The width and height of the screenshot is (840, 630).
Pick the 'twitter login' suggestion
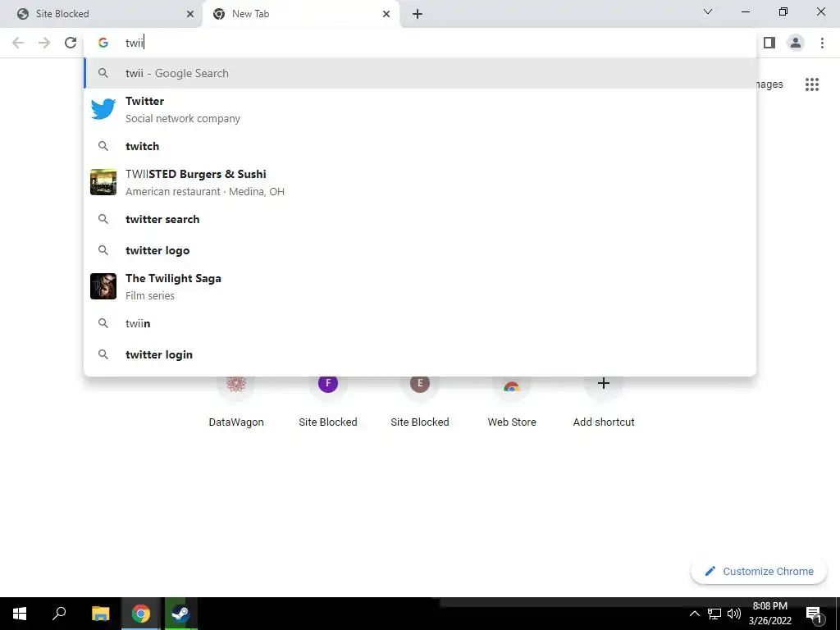pos(420,354)
